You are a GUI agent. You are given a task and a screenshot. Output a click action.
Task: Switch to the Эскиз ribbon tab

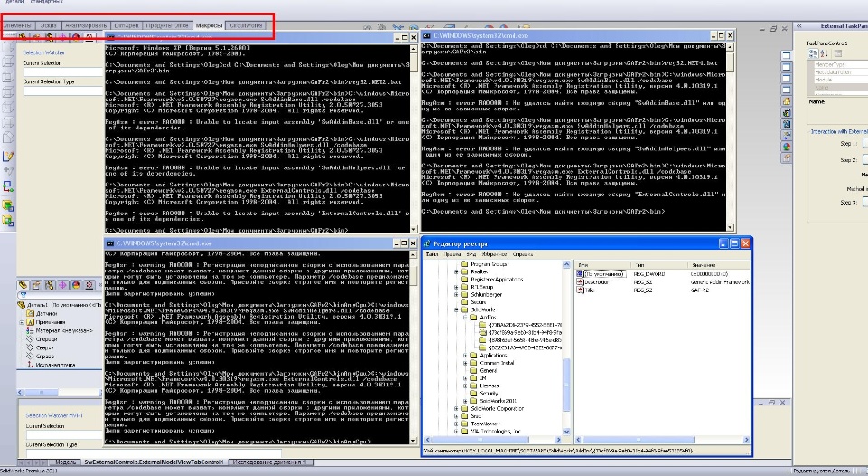(x=48, y=25)
